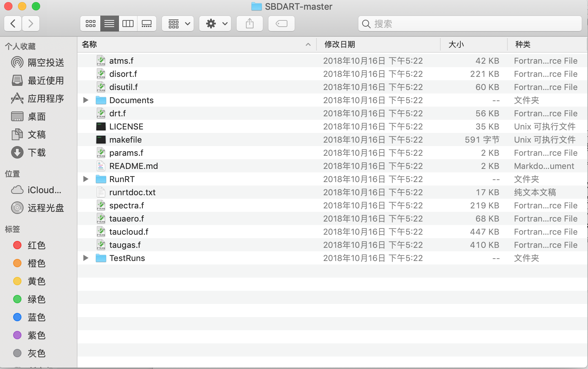The width and height of the screenshot is (588, 369).
Task: Filter by the yellow 黄色 tag
Action: (x=29, y=281)
